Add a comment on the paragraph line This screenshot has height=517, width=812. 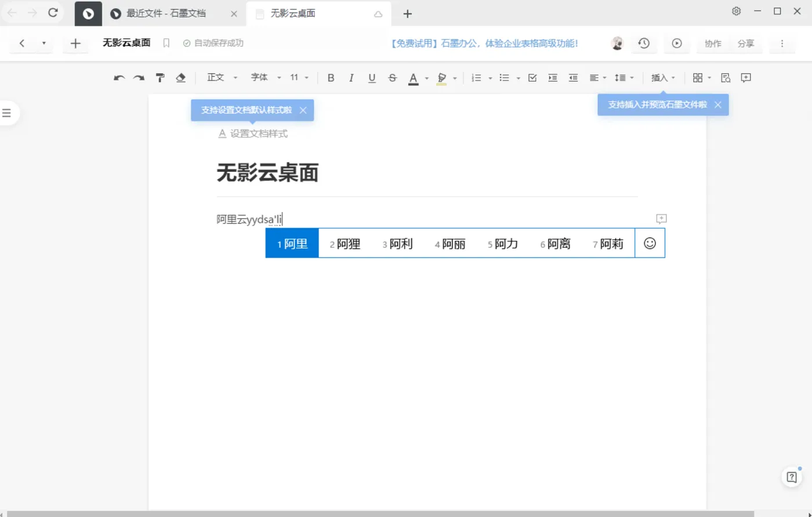(661, 219)
